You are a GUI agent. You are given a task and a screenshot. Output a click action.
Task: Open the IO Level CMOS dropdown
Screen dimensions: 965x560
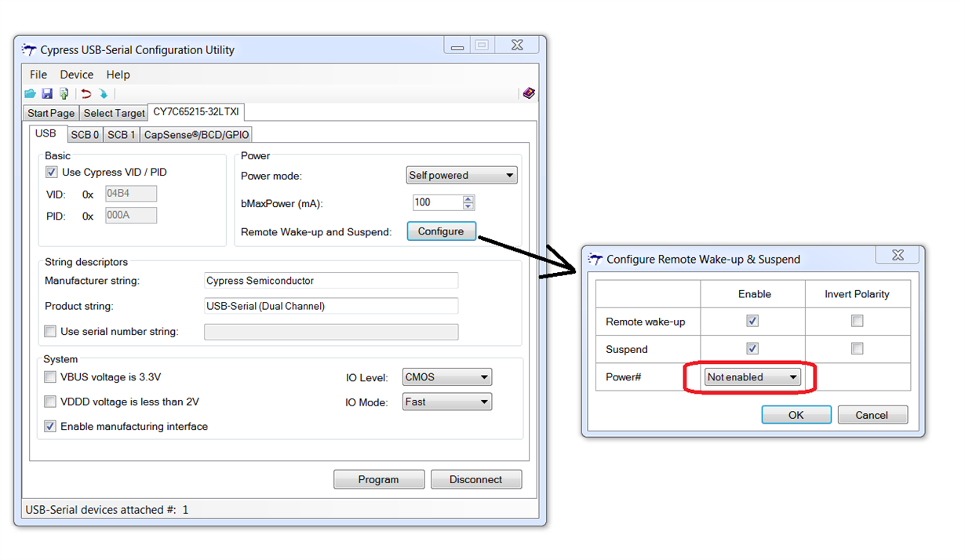tap(447, 376)
